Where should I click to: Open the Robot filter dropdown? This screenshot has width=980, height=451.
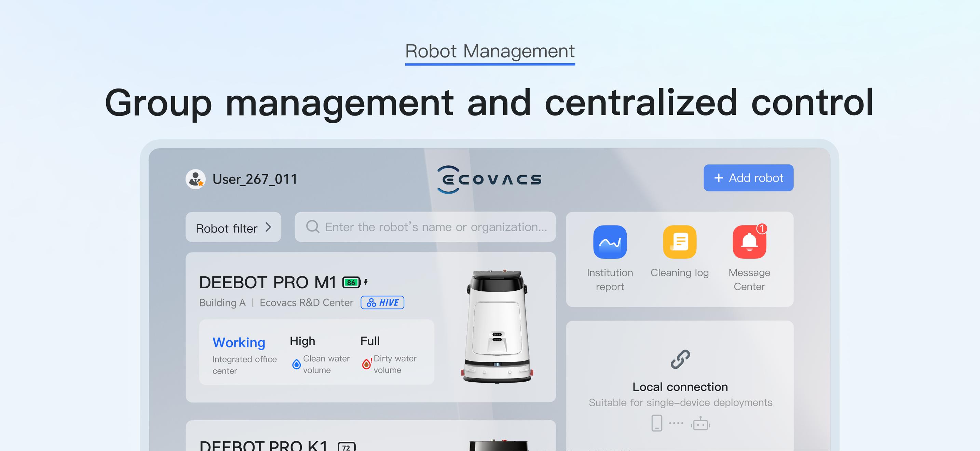[233, 227]
